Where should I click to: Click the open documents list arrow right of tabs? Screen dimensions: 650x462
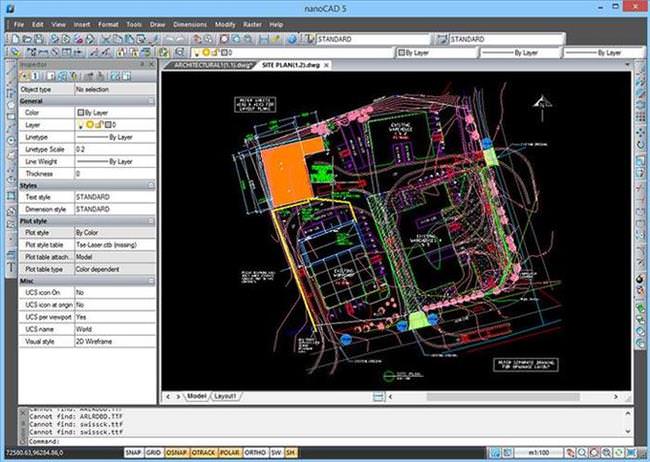627,65
